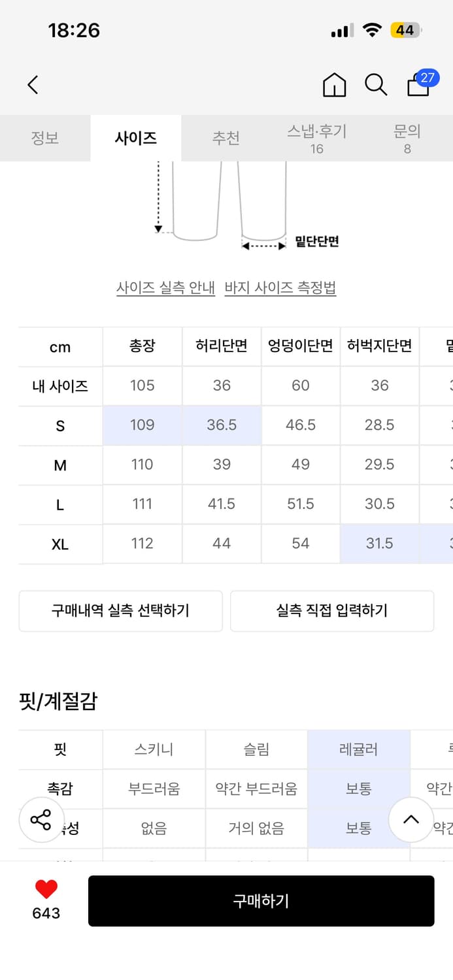Viewport: 453px width, 980px height.
Task: Tap the 구매하기 purchase button
Action: pos(261,901)
